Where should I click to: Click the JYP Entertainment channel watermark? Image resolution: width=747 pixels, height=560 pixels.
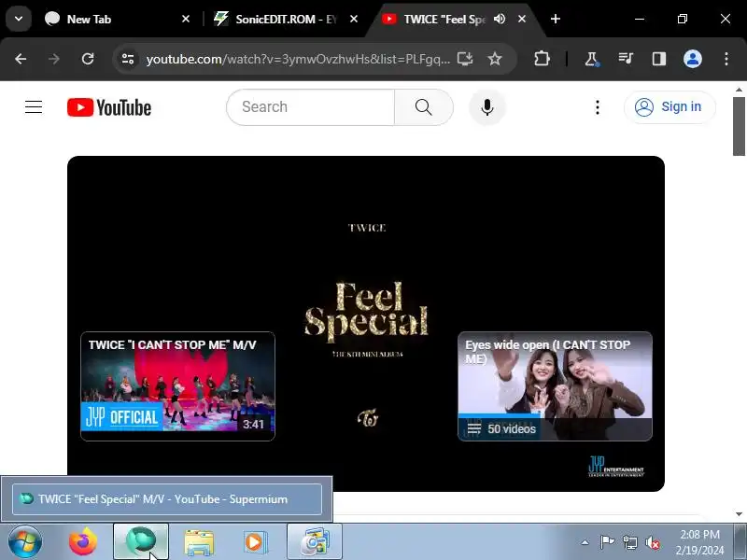[616, 466]
